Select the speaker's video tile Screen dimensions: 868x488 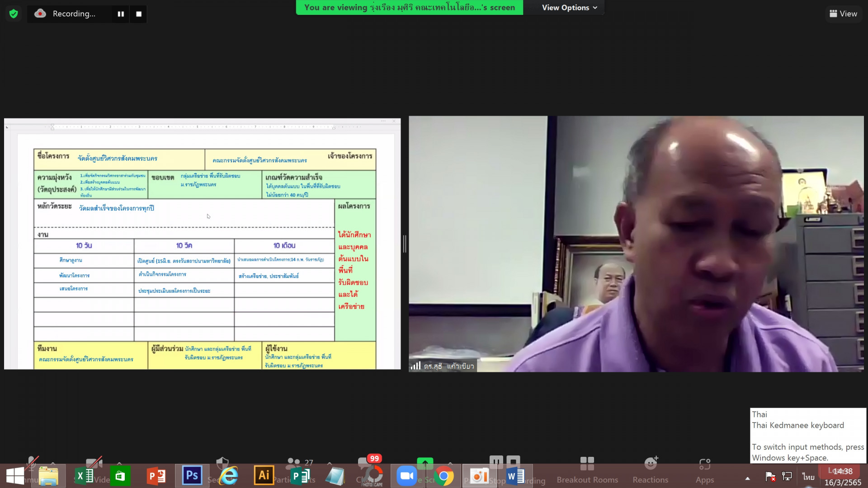tap(636, 244)
